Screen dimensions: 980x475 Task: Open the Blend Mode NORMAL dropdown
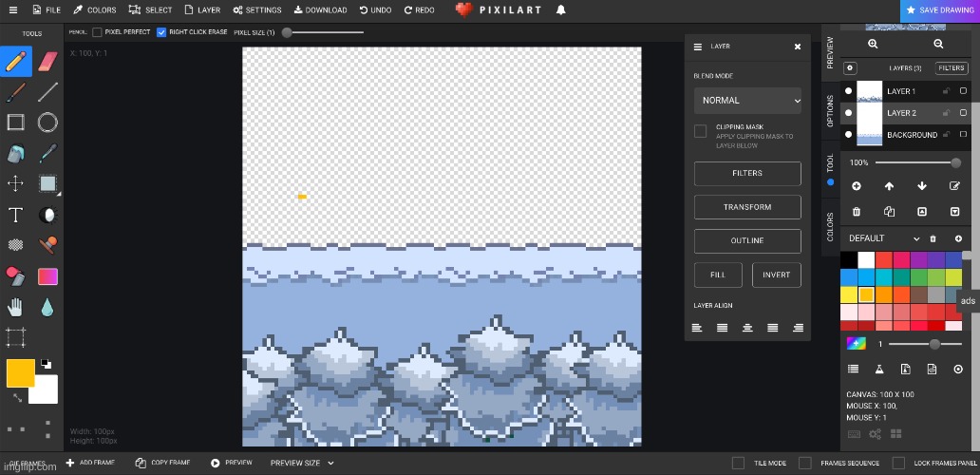pos(747,101)
